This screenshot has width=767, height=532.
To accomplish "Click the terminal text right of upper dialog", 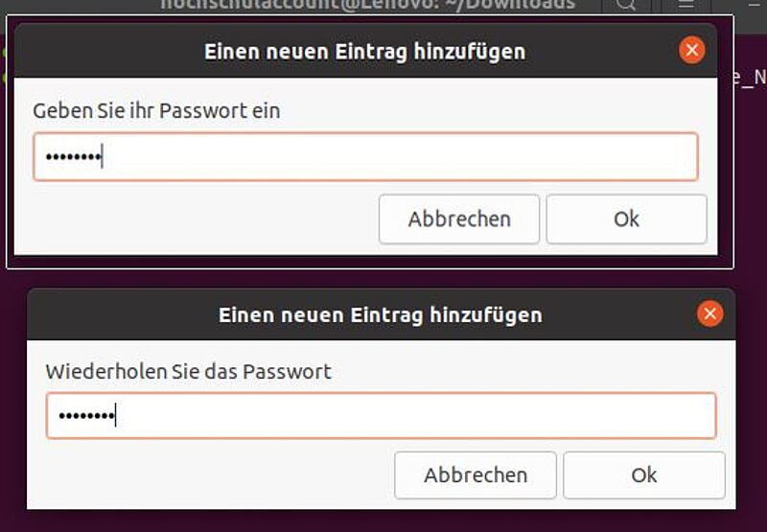I will [x=750, y=79].
